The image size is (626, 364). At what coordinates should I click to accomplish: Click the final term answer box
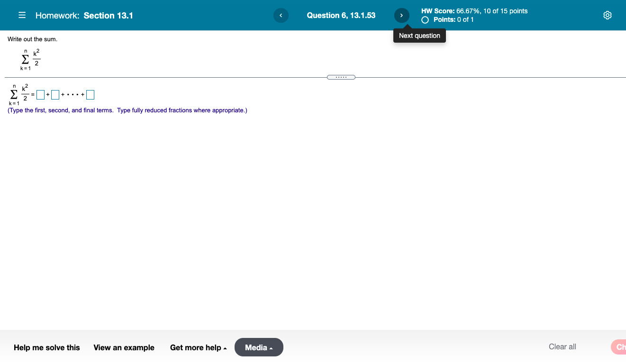pos(90,95)
